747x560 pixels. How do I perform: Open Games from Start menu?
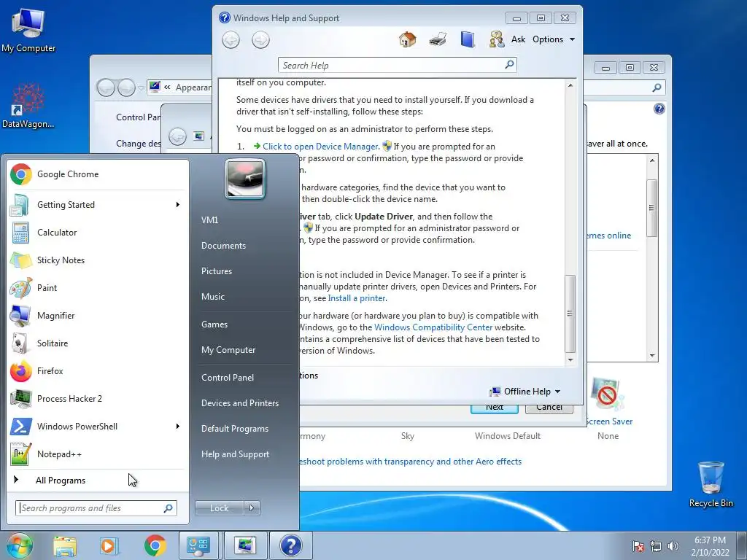tap(214, 324)
